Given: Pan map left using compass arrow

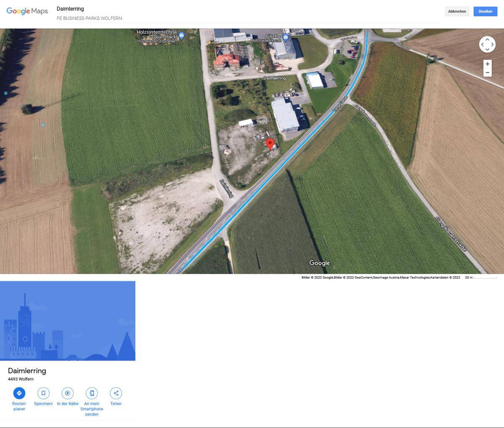Looking at the screenshot, I should [x=482, y=45].
